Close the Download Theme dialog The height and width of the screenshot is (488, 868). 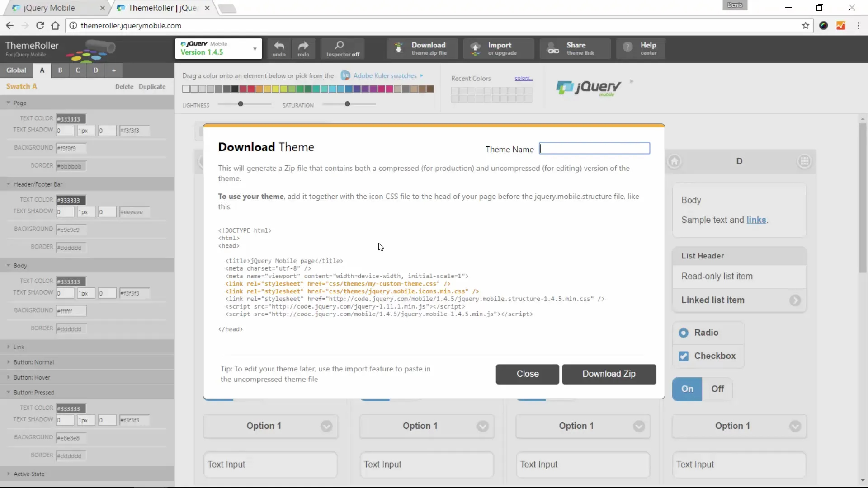(x=527, y=374)
